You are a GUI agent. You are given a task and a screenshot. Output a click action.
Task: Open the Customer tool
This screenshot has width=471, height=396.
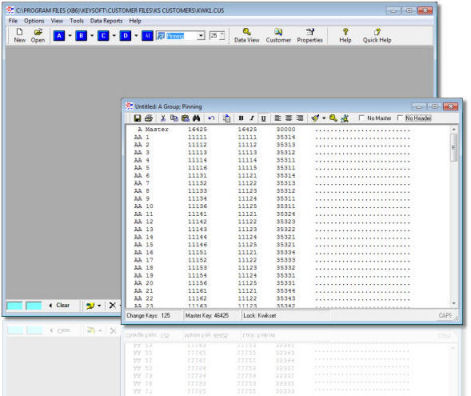(x=278, y=35)
